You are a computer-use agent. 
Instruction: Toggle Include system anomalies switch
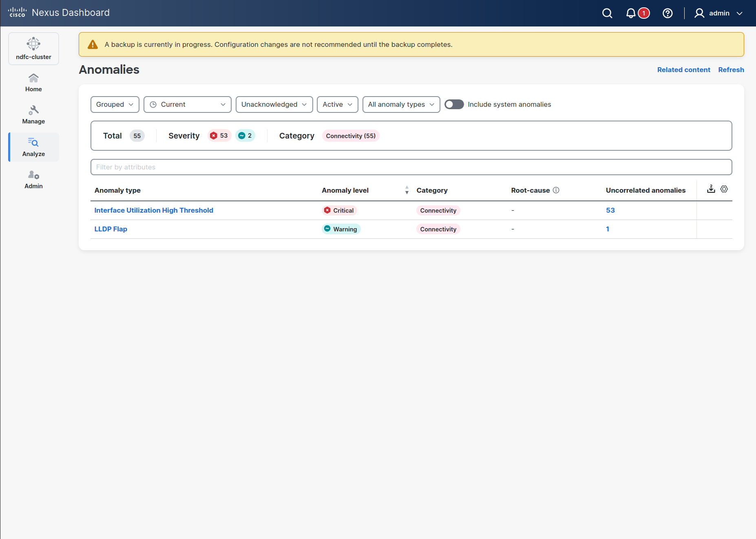(454, 105)
